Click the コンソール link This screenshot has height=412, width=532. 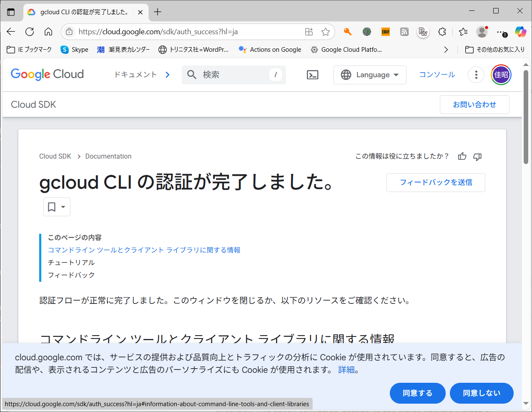pyautogui.click(x=437, y=75)
